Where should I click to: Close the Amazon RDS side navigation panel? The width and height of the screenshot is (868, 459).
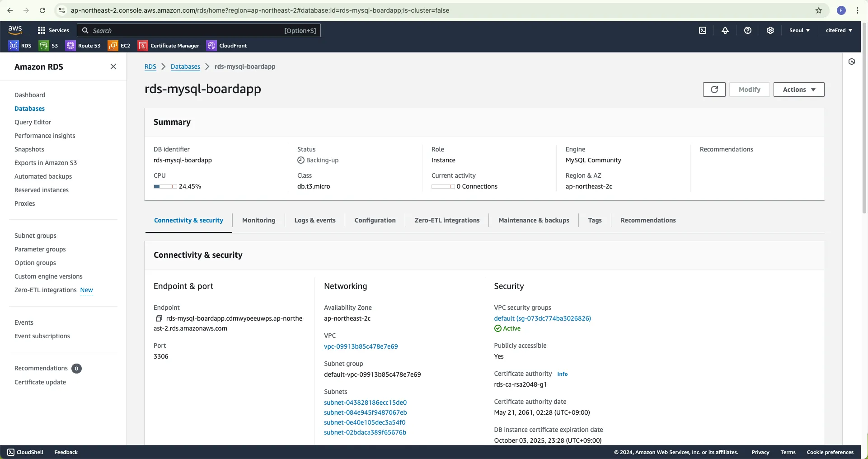[113, 66]
